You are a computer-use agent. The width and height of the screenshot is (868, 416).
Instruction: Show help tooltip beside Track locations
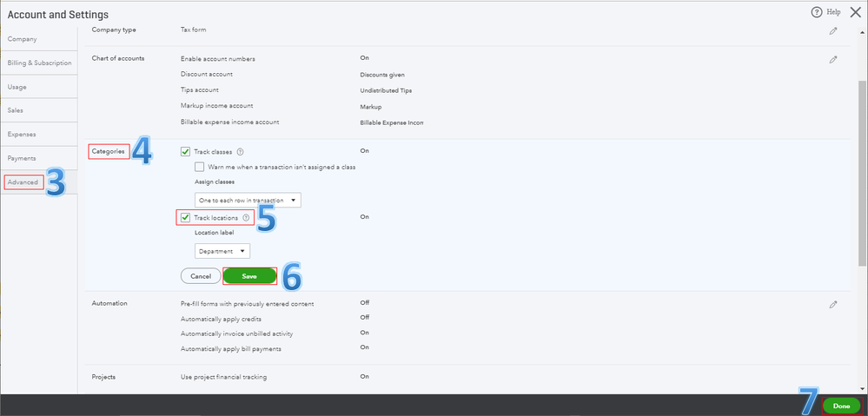[x=246, y=218]
